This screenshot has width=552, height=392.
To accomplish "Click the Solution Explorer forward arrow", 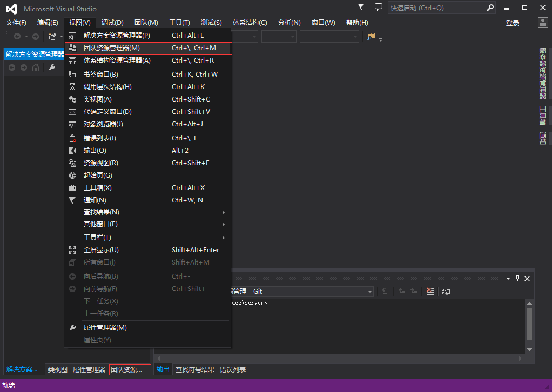I will (x=24, y=67).
